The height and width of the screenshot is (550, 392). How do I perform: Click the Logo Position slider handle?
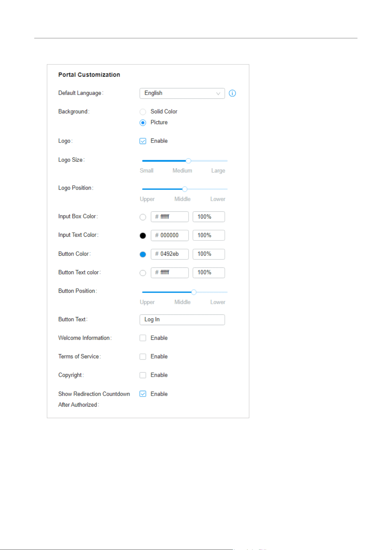click(185, 189)
